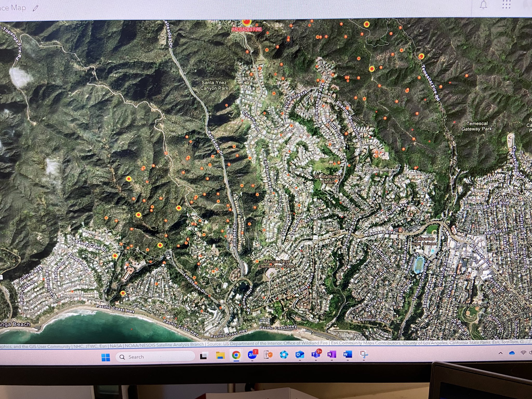
Task: Click the pencil edit title icon
Action: [36, 8]
